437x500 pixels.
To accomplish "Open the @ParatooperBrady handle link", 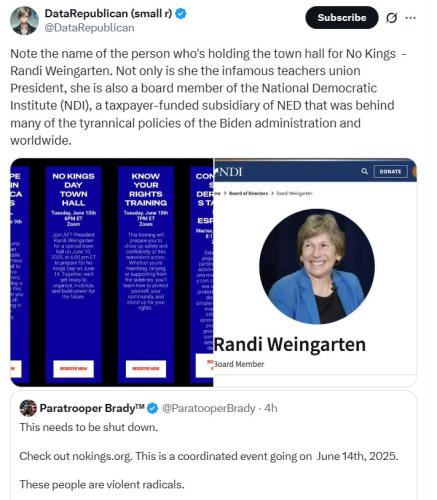I will coord(209,408).
